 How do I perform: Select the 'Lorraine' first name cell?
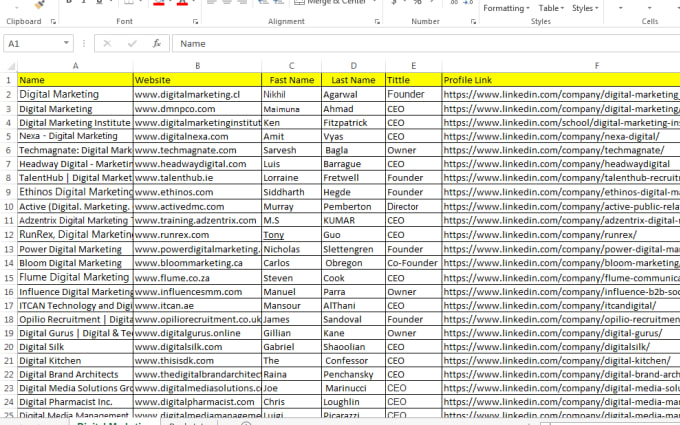pyautogui.click(x=291, y=178)
